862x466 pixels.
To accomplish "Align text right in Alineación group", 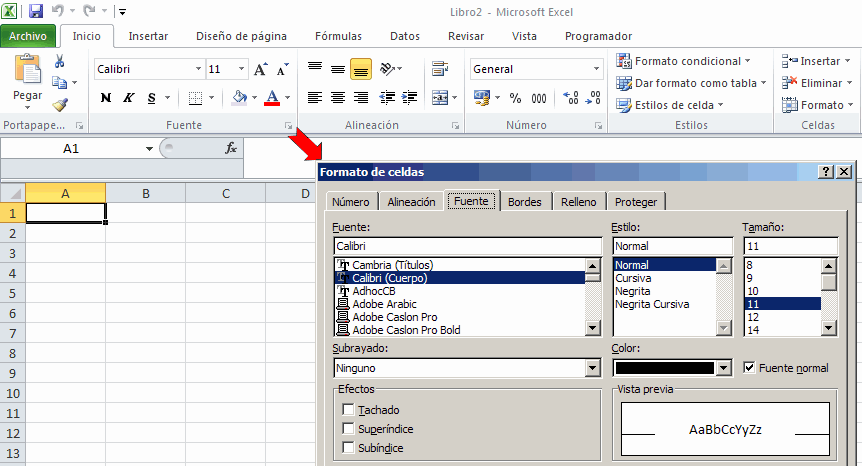I will [x=361, y=98].
